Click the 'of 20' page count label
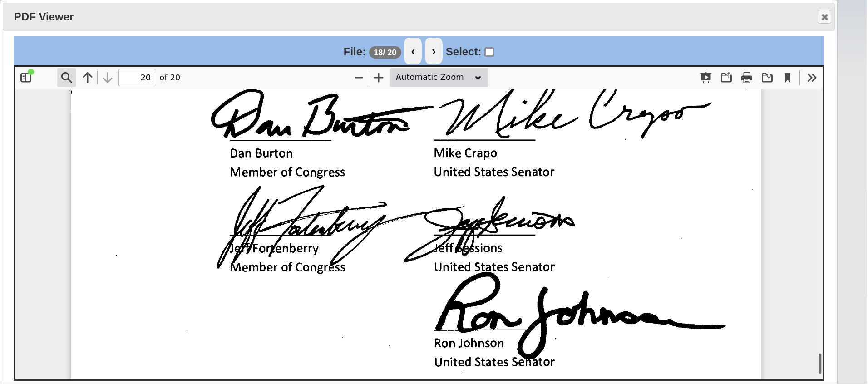 click(170, 78)
